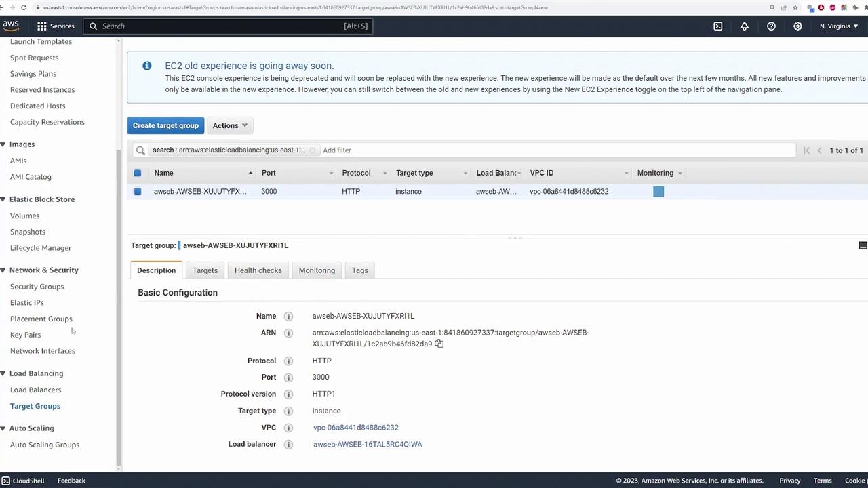Viewport: 868px width, 488px height.
Task: Switch to the Targets tab
Action: point(205,270)
